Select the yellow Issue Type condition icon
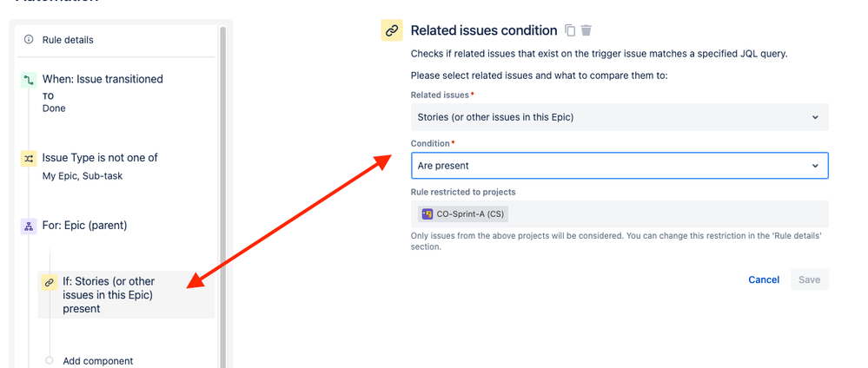This screenshot has height=368, width=868. coord(29,158)
